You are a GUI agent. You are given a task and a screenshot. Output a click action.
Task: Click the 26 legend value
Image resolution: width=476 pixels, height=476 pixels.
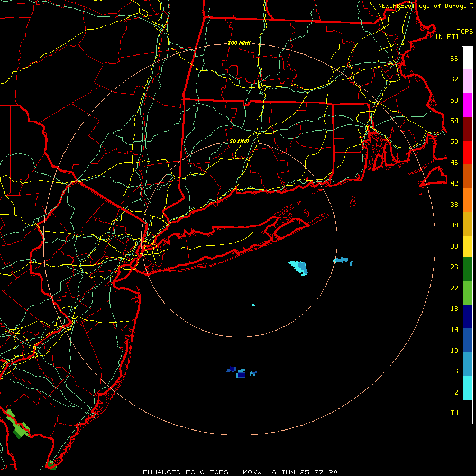click(x=454, y=267)
